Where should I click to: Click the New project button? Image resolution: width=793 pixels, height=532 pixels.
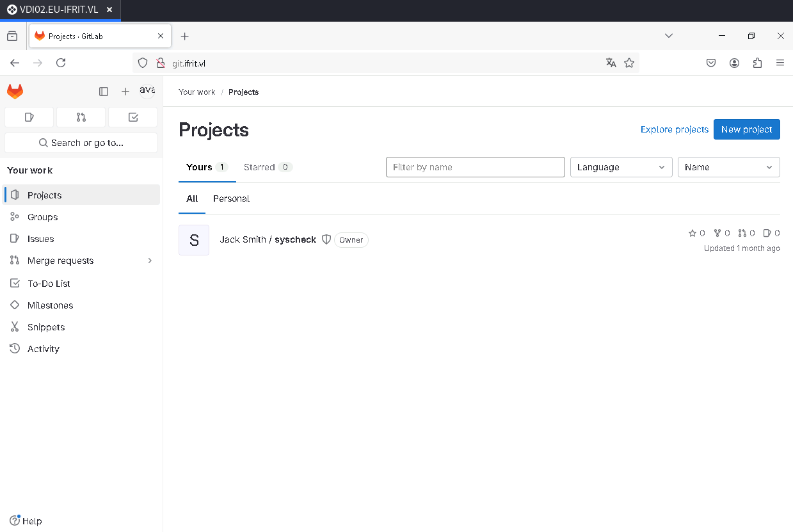point(747,129)
